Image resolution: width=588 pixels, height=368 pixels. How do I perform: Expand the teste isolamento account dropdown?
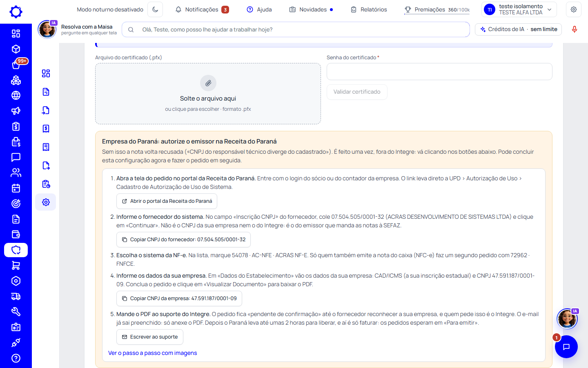coord(519,9)
